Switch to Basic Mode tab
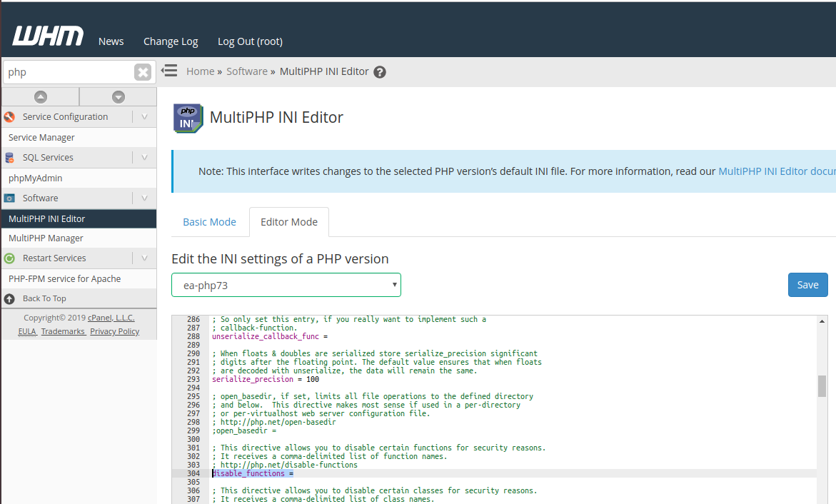The width and height of the screenshot is (836, 504). point(209,222)
